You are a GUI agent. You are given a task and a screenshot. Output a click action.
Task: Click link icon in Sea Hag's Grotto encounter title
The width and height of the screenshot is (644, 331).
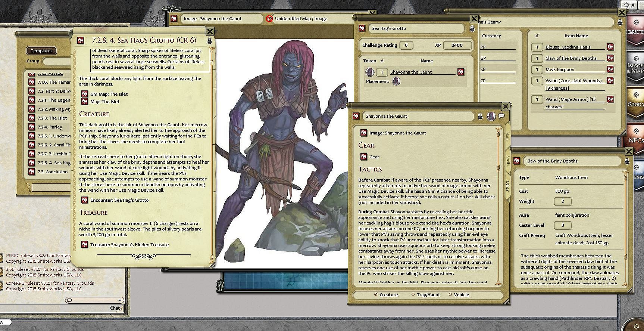[x=362, y=28]
